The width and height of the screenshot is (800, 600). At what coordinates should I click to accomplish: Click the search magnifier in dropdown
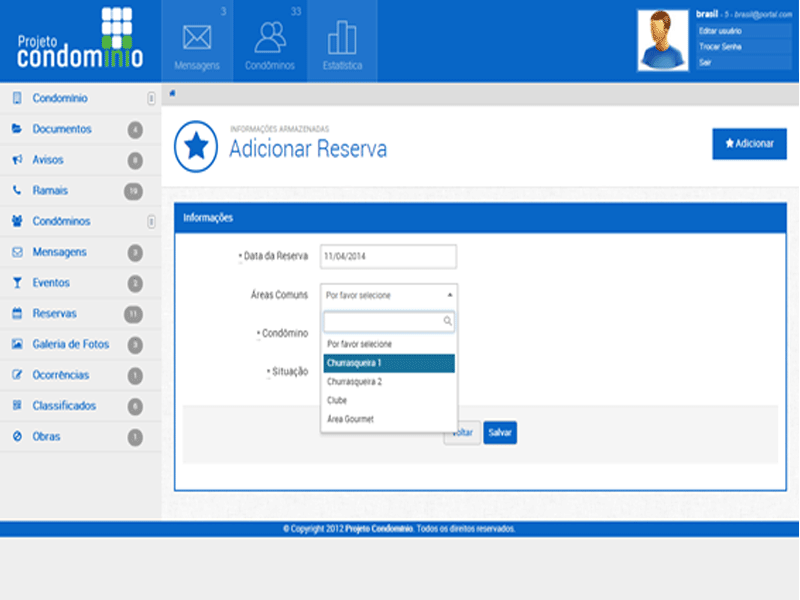click(x=447, y=321)
